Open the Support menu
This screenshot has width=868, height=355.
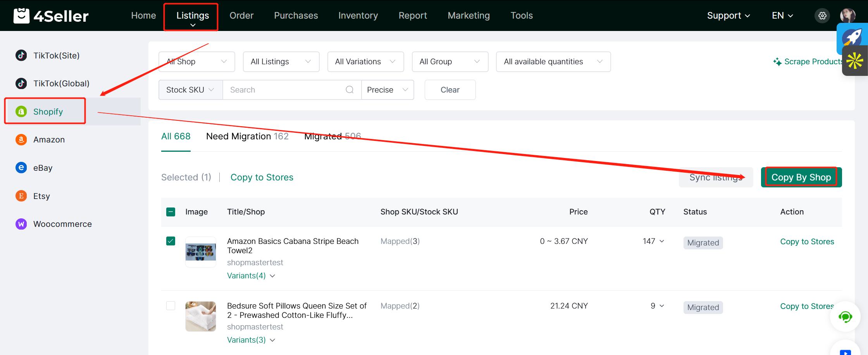(728, 15)
